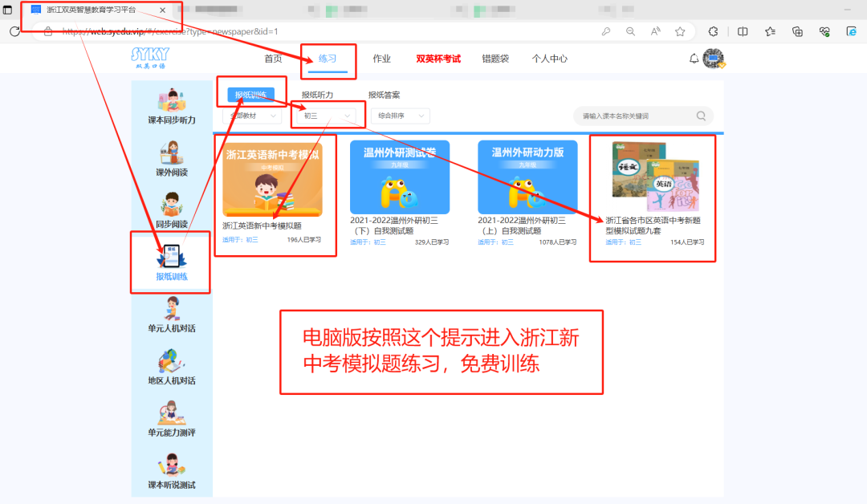Click the 1078人已学习 count text
Image resolution: width=867 pixels, height=504 pixels.
tap(557, 242)
